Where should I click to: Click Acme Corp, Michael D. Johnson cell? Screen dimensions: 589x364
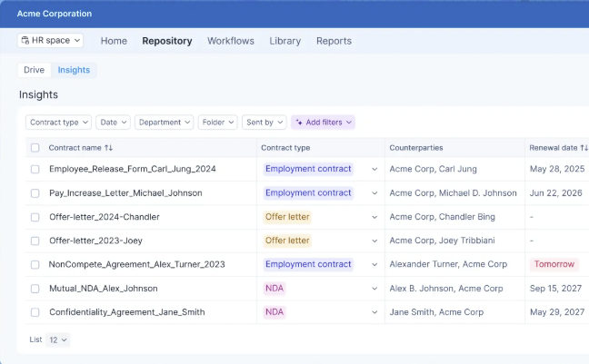(x=453, y=192)
